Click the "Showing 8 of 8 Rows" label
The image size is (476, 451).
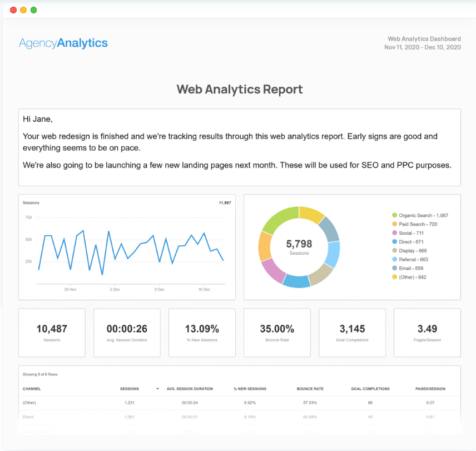click(40, 374)
